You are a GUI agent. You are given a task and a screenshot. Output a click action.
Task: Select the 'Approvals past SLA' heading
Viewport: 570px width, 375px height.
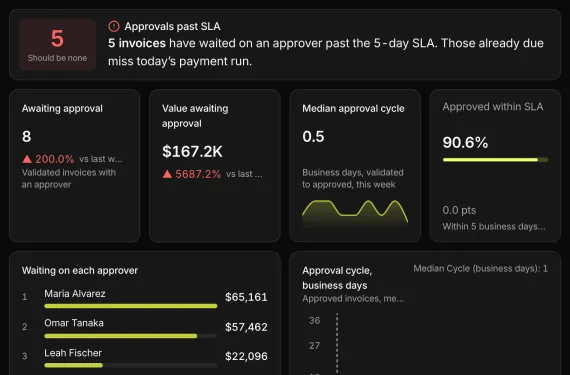172,27
